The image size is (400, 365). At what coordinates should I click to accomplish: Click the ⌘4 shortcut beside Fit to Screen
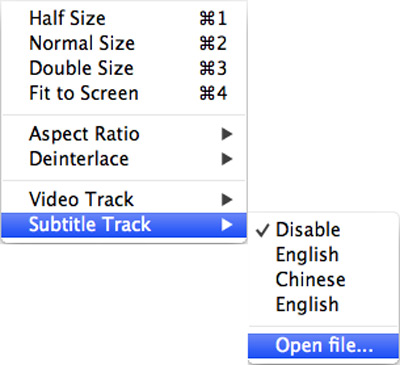[213, 93]
